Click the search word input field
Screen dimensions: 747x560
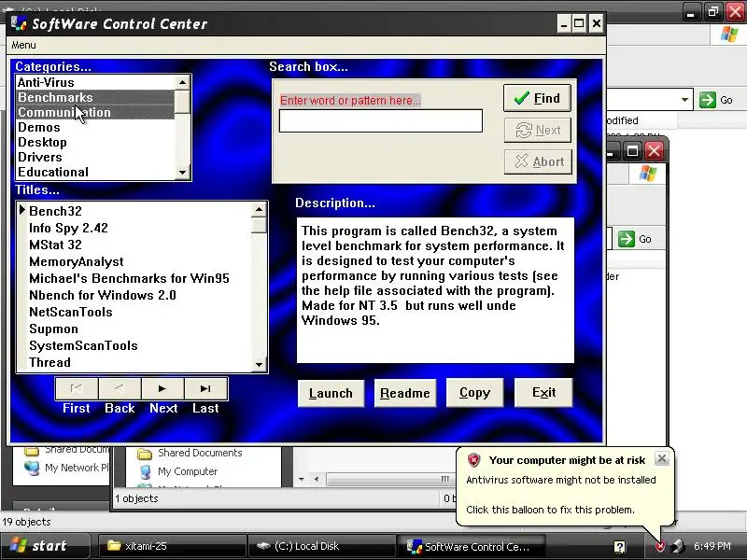[x=381, y=121]
